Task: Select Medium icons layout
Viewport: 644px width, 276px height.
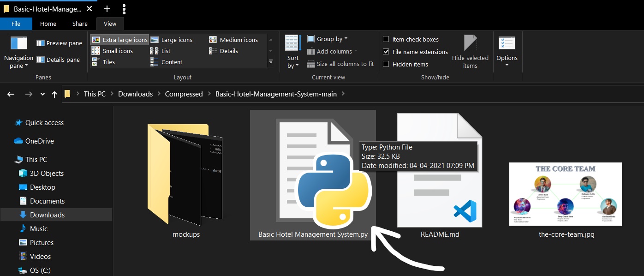Action: pos(233,40)
